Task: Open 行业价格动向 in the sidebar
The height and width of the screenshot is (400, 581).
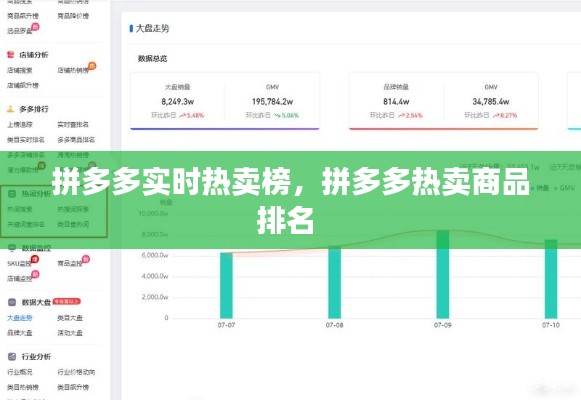Action: (x=76, y=372)
